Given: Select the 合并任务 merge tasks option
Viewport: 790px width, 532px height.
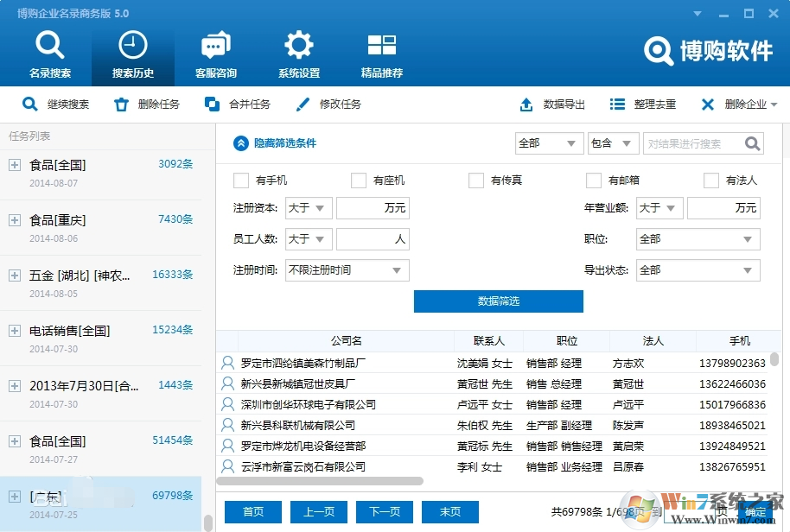Looking at the screenshot, I should [232, 103].
